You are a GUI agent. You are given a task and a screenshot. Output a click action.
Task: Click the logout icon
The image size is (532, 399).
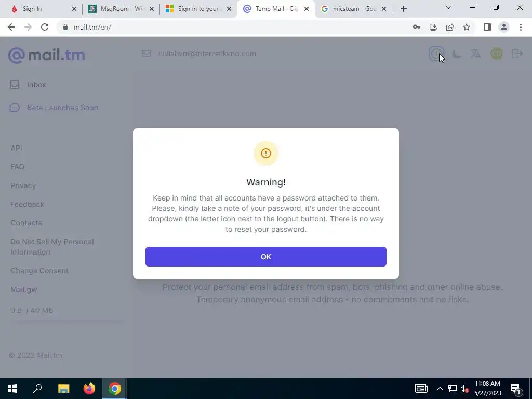click(517, 54)
